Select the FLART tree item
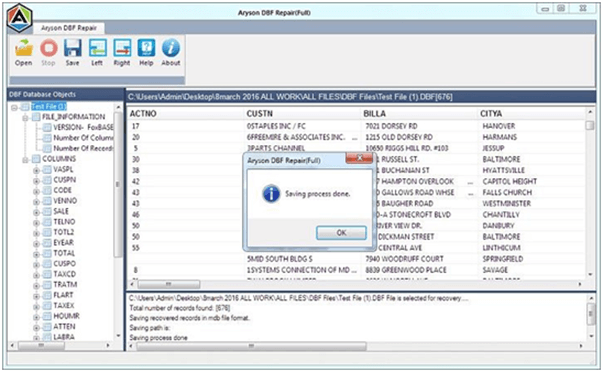This screenshot has height=372, width=603. click(63, 295)
